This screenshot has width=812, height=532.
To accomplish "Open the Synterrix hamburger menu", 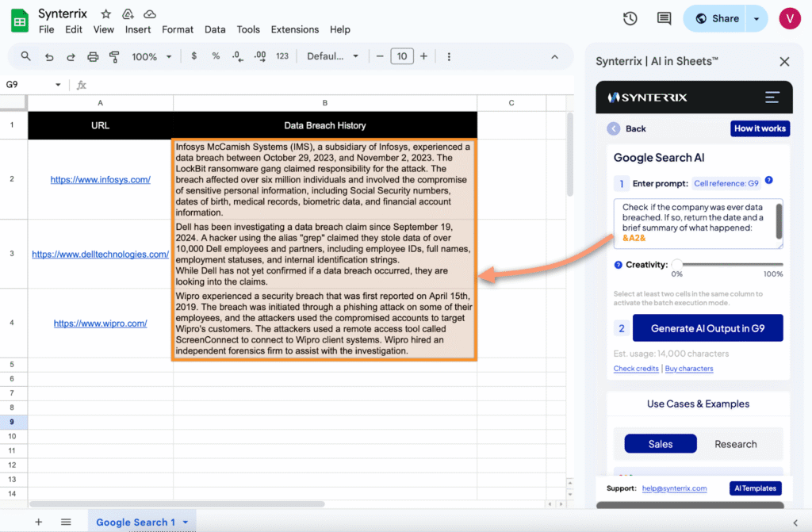I will [x=772, y=97].
